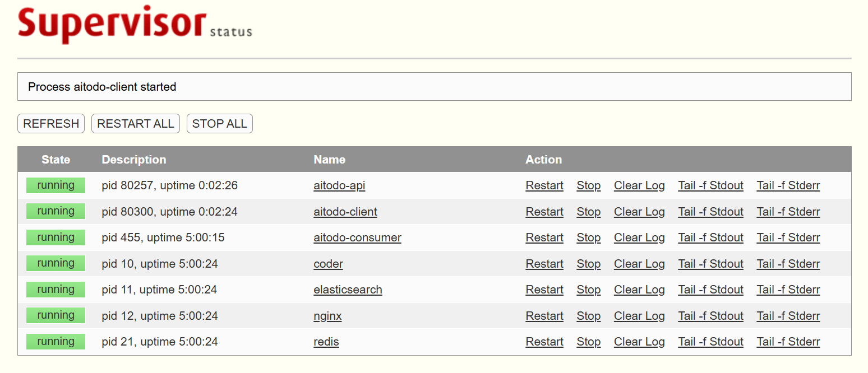Click the running state badge for nginx
Image resolution: width=868 pixels, height=373 pixels.
tap(56, 315)
